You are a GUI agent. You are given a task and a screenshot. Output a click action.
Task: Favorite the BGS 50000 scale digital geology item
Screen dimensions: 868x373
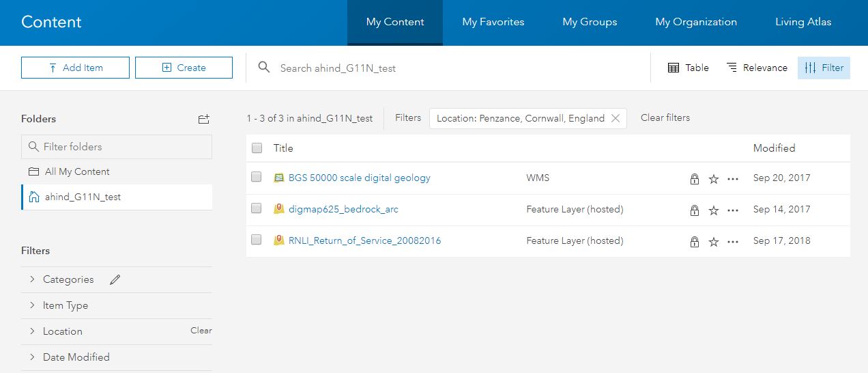(x=714, y=179)
